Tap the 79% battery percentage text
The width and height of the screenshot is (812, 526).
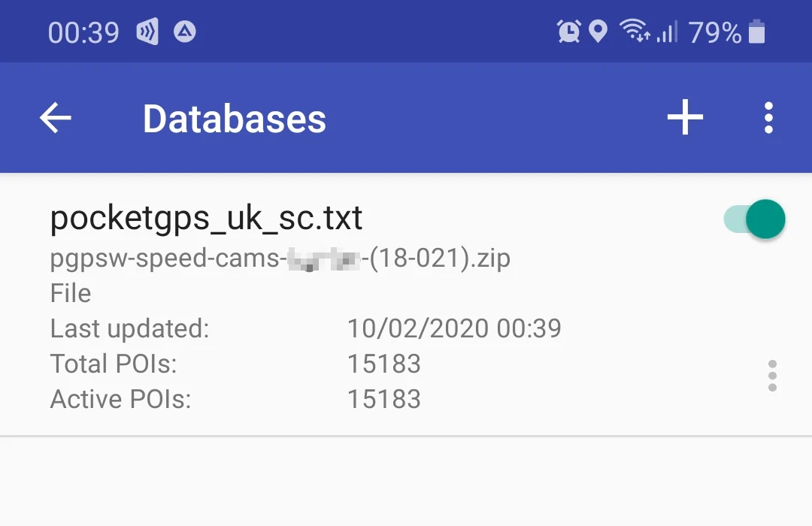(714, 32)
